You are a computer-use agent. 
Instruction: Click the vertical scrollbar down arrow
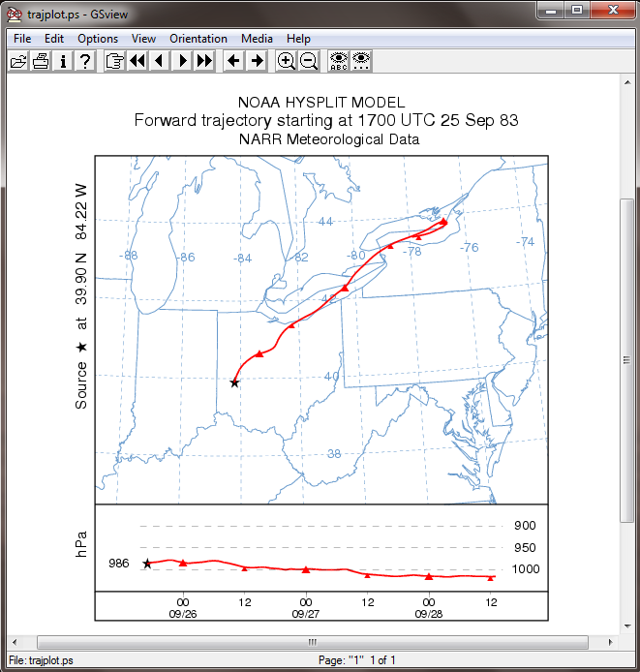pos(627,626)
